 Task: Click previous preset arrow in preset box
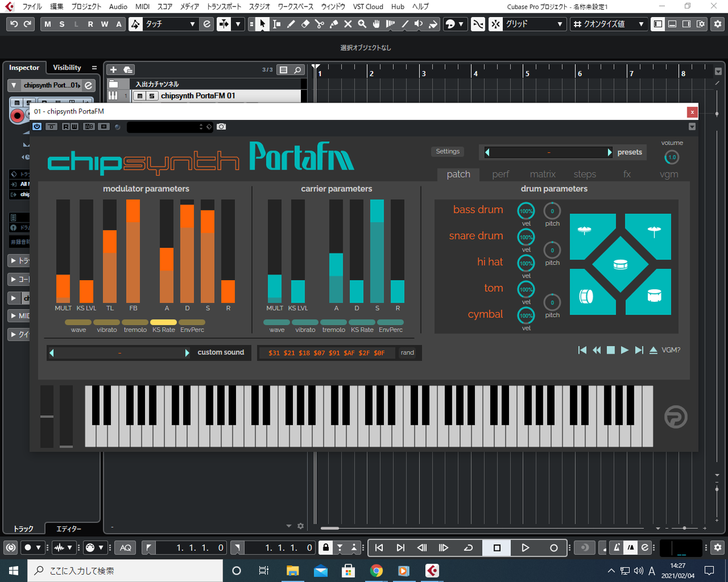tap(487, 152)
